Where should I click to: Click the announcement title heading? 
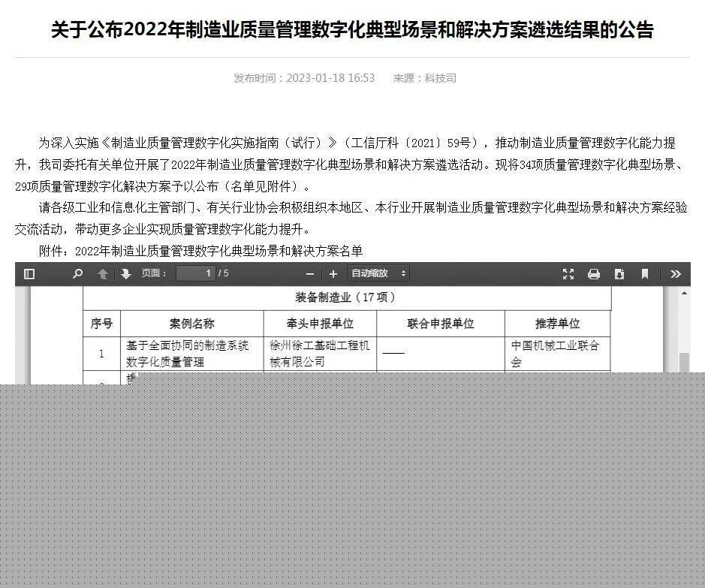tap(352, 30)
